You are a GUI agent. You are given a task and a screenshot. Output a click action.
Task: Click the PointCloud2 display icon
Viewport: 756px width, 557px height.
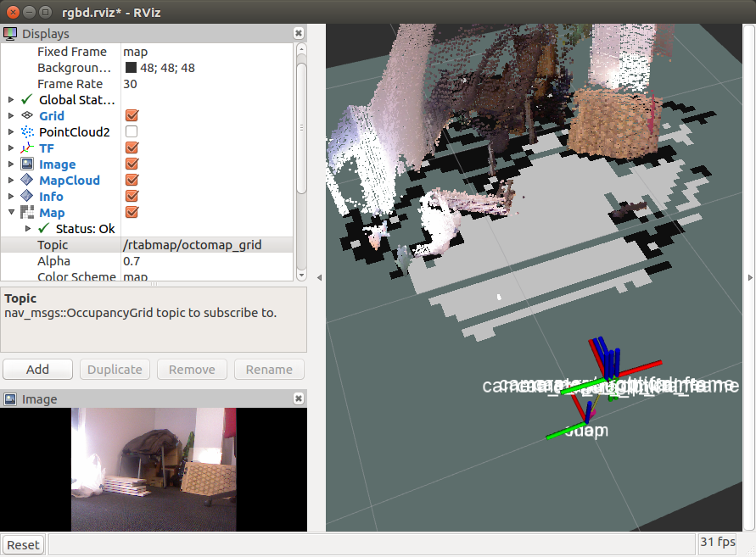point(27,132)
